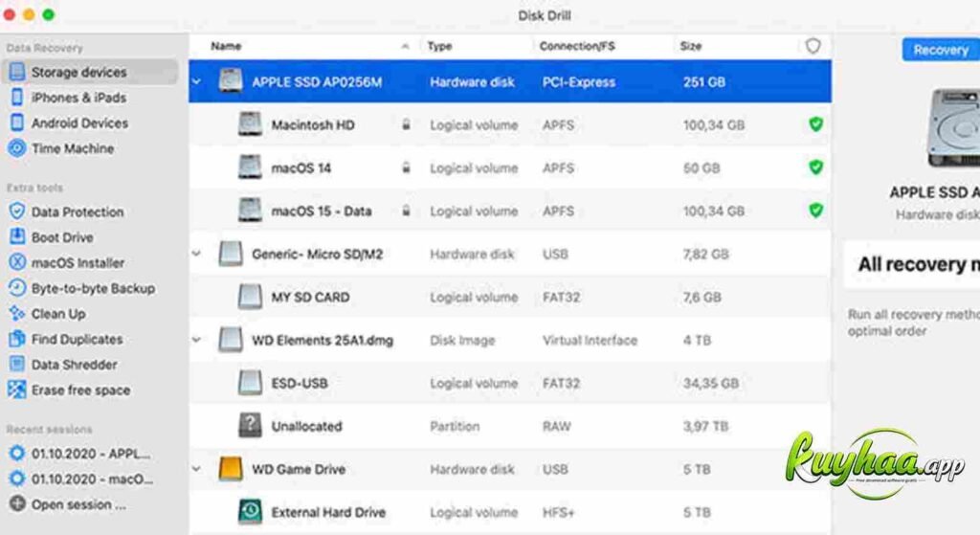Viewport: 980px width, 535px height.
Task: Collapse the APPLE SSD AP0256M tree
Action: click(x=197, y=81)
